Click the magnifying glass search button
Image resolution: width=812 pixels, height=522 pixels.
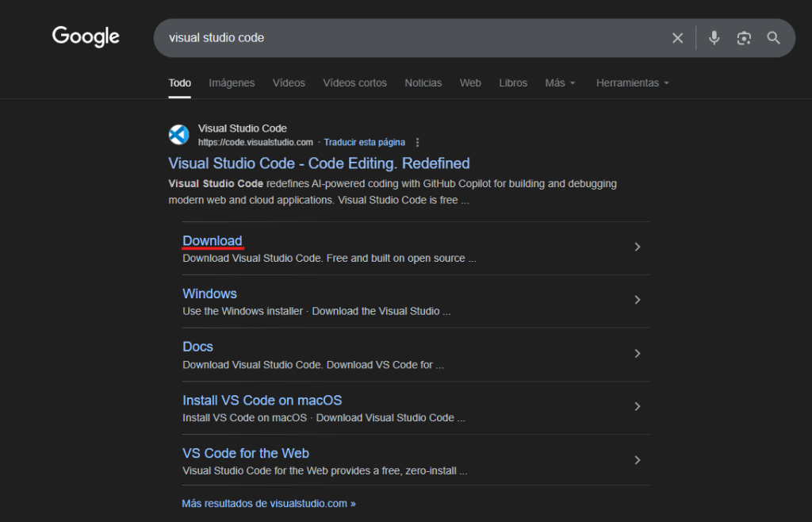coord(773,38)
